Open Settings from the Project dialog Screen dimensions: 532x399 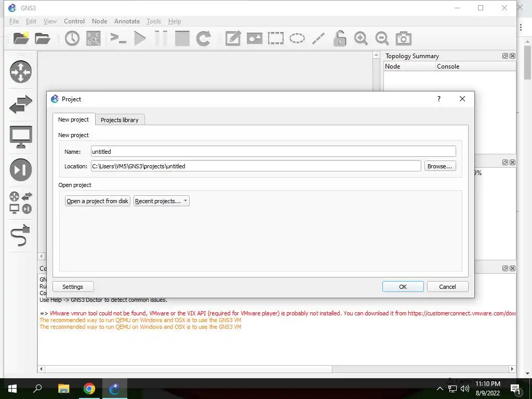pos(73,287)
